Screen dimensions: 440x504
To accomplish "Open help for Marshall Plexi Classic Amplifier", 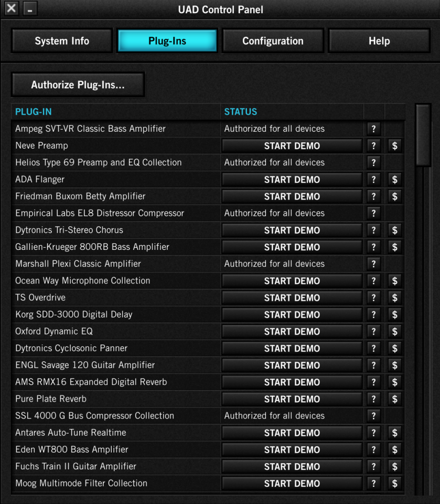I will pos(373,264).
